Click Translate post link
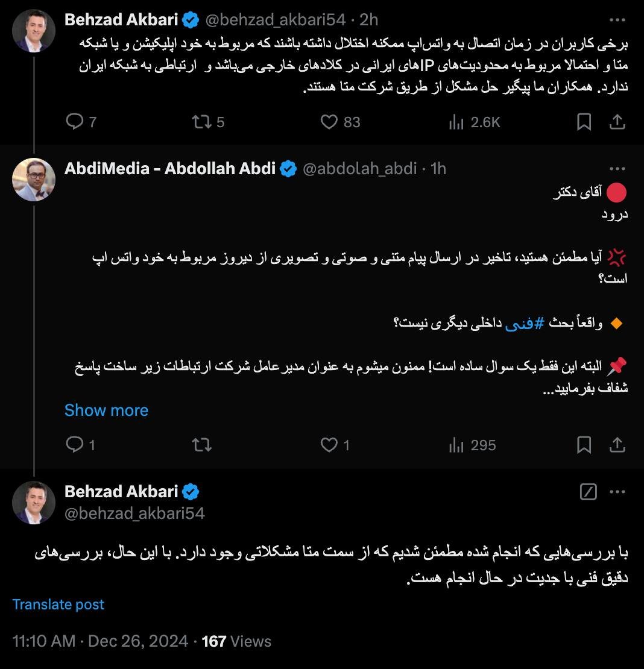Screen dimensions: 644x669 click(58, 605)
